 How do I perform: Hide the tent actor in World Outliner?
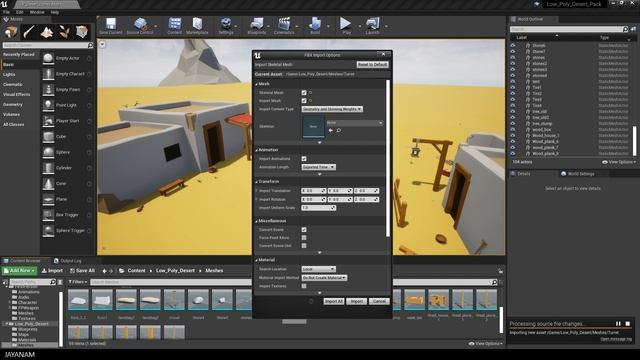pyautogui.click(x=513, y=81)
